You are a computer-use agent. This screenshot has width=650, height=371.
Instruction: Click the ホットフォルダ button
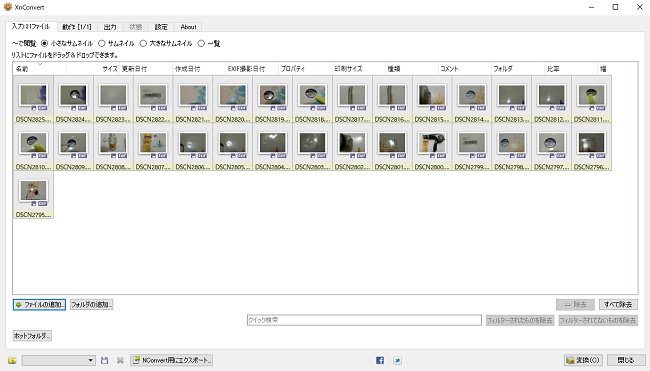point(32,336)
